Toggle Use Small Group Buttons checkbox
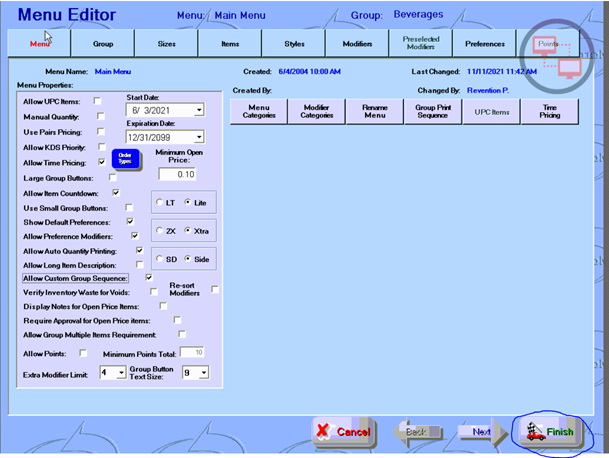The width and height of the screenshot is (609, 458). click(x=129, y=207)
